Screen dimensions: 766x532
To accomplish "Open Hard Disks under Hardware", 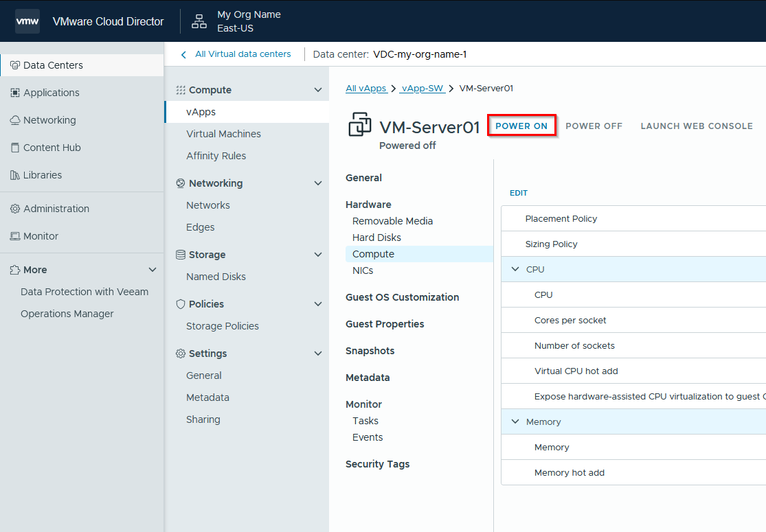I will click(376, 238).
